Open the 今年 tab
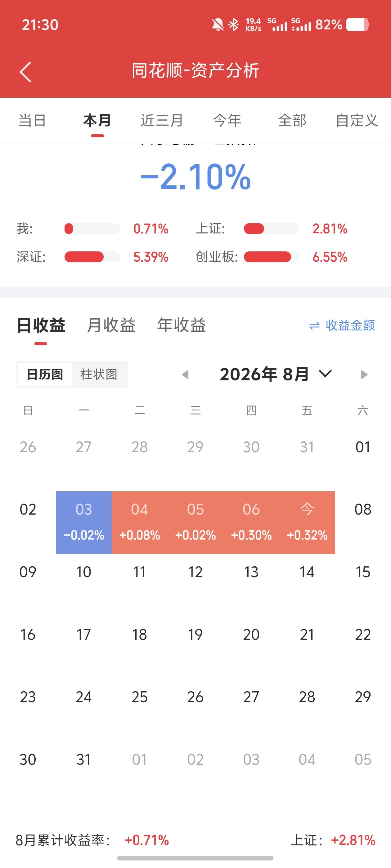Image resolution: width=391 pixels, height=868 pixels. (x=227, y=120)
